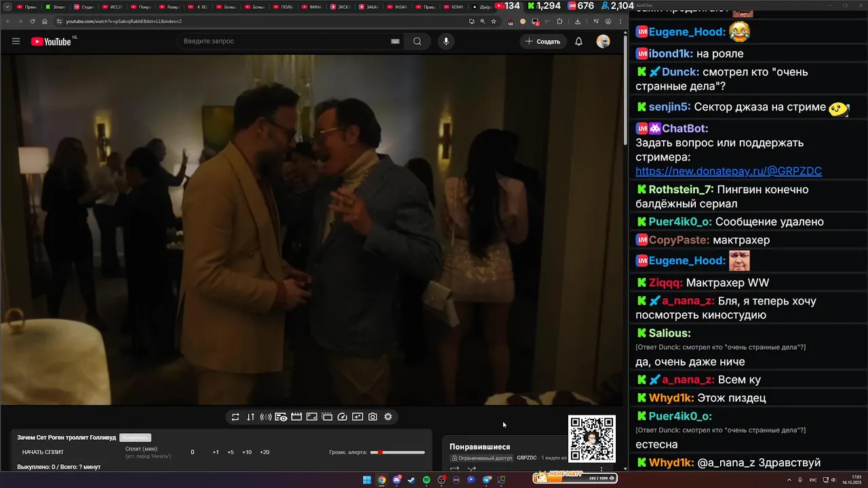Reload the page in the browser
868x488 pixels.
coord(33,21)
